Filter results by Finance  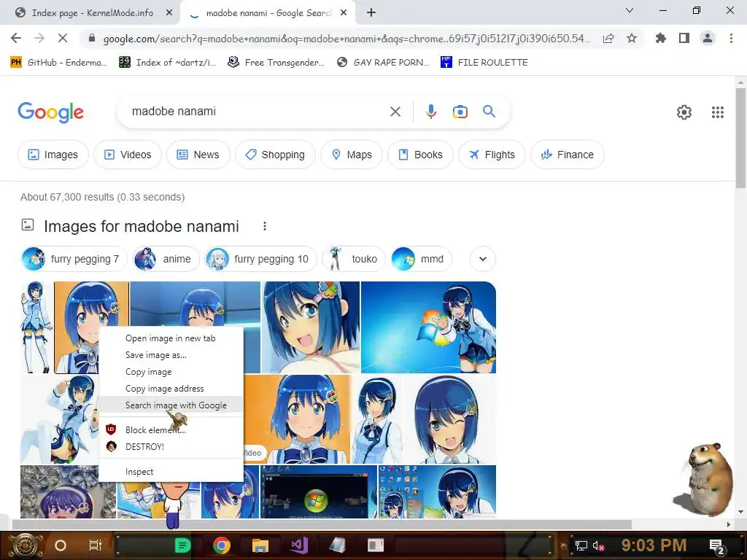tap(568, 155)
